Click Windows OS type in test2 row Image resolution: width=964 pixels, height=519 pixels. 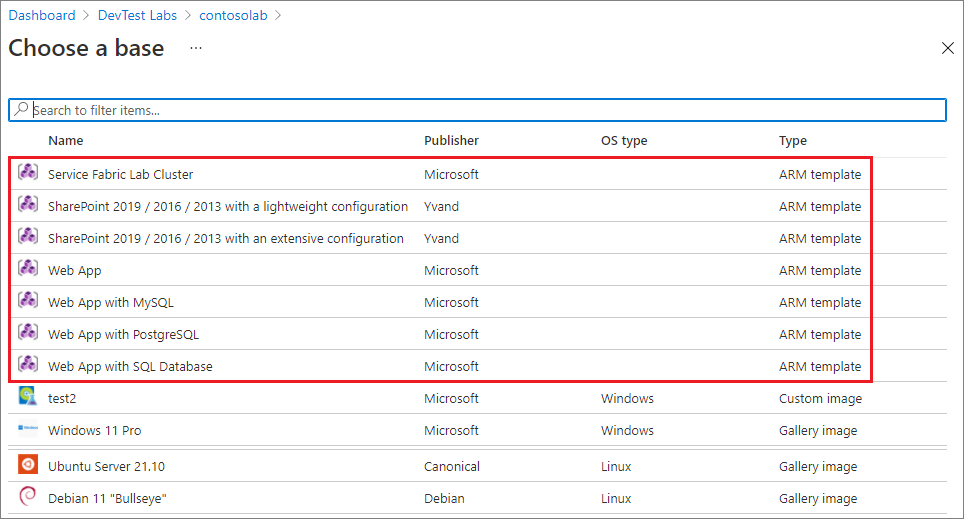(x=628, y=398)
